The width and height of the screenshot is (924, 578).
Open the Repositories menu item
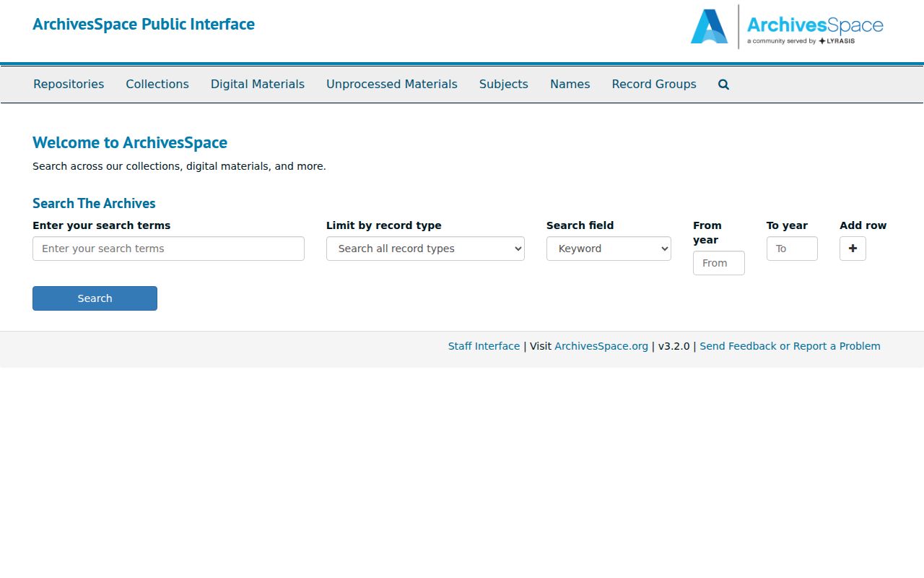click(x=69, y=85)
